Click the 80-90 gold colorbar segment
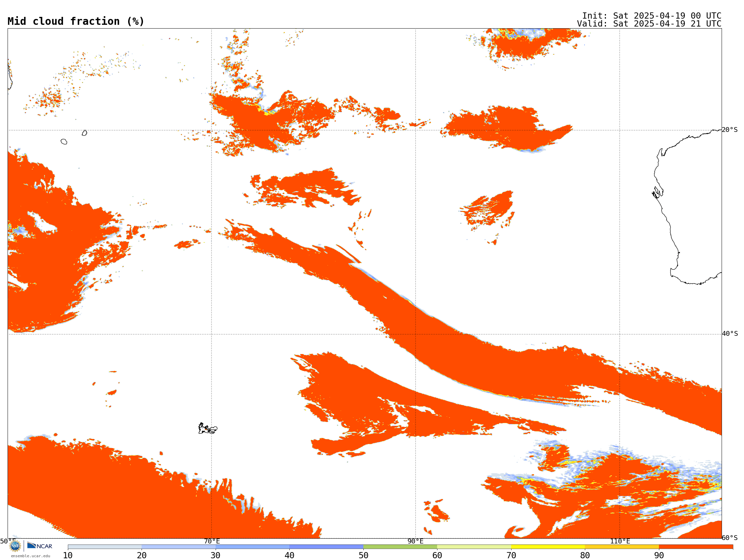744x560 pixels. coord(622,547)
